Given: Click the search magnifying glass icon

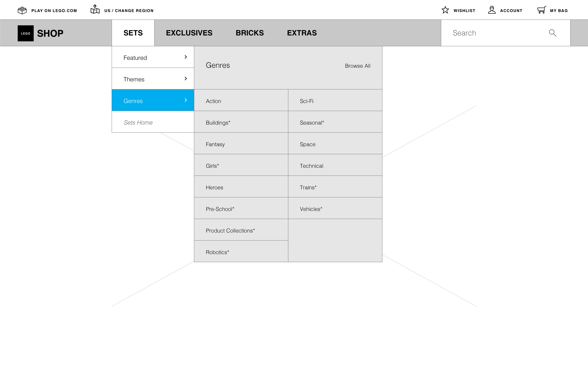Looking at the screenshot, I should (x=552, y=33).
